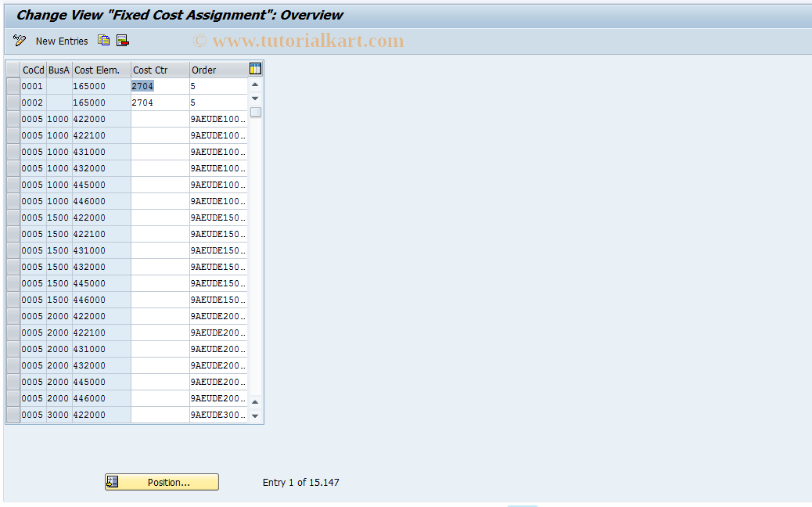
Task: Click Order field 5 in row 0002
Action: pyautogui.click(x=218, y=102)
